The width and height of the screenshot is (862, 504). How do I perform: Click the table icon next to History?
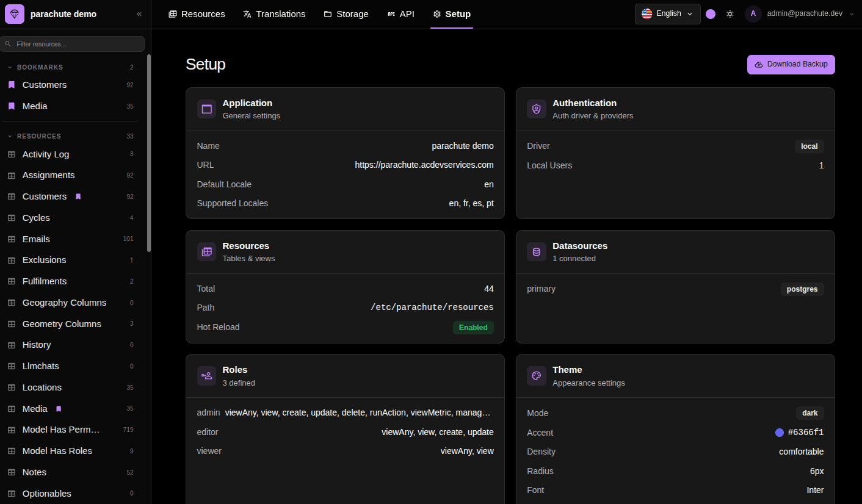pyautogui.click(x=12, y=345)
